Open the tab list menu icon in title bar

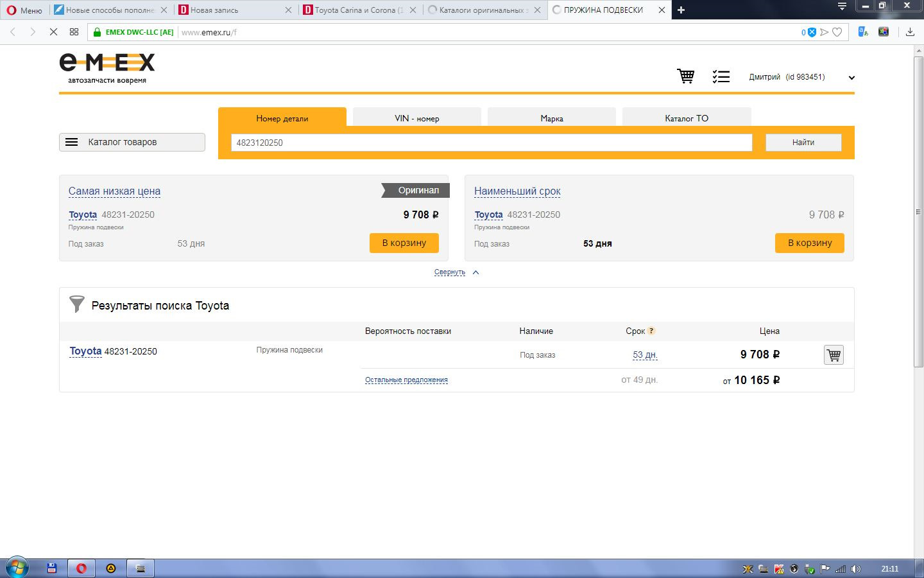(842, 6)
